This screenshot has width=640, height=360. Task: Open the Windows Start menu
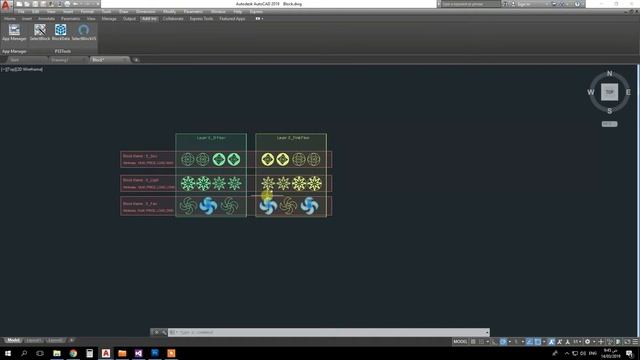[x=8, y=353]
